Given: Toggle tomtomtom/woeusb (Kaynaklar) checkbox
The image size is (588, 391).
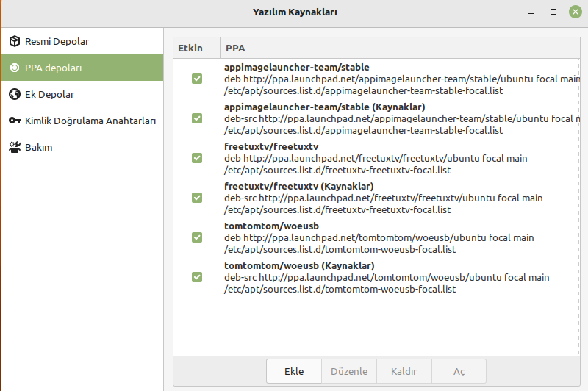Looking at the screenshot, I should click(197, 277).
